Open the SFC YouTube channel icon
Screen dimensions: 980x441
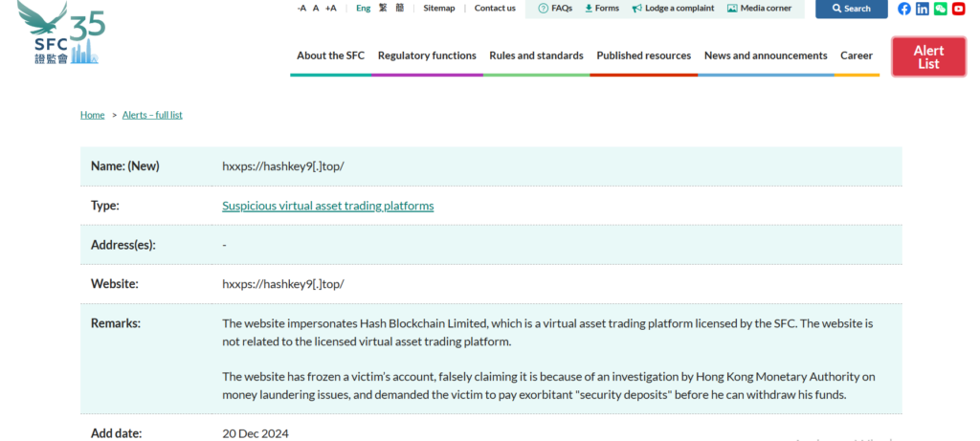click(x=958, y=9)
